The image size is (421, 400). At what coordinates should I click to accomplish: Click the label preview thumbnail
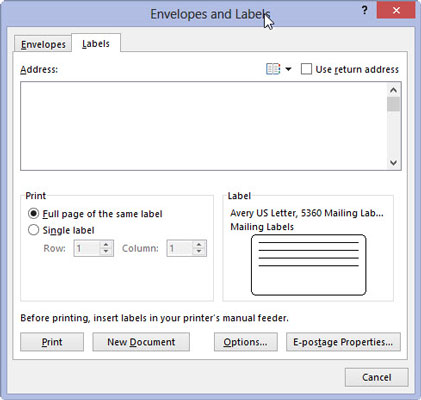point(308,265)
